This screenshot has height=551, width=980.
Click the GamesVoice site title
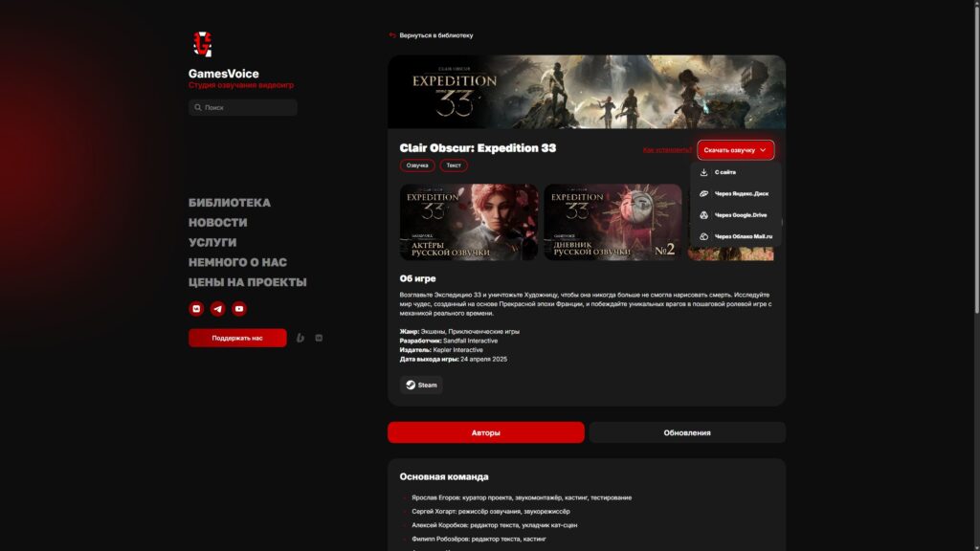(x=224, y=74)
